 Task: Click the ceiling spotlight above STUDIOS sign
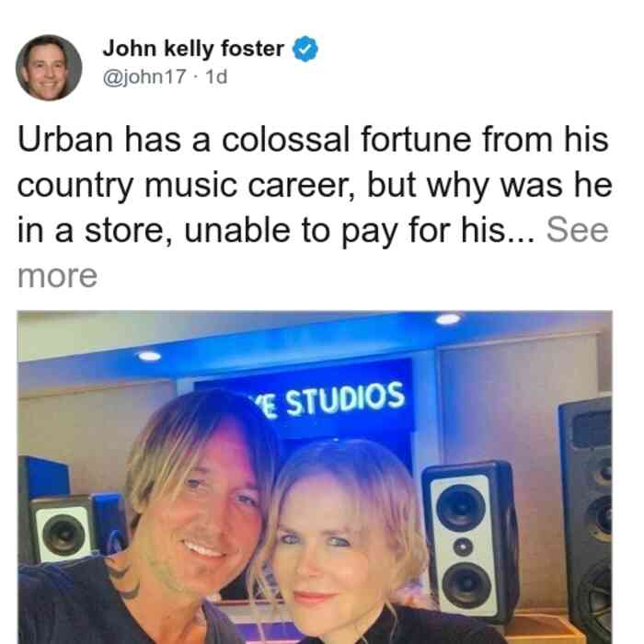448,318
